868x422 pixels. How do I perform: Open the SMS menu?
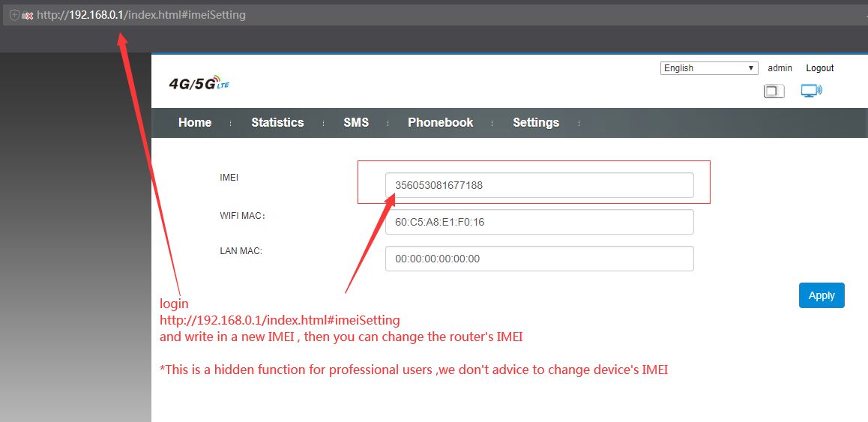pos(356,122)
